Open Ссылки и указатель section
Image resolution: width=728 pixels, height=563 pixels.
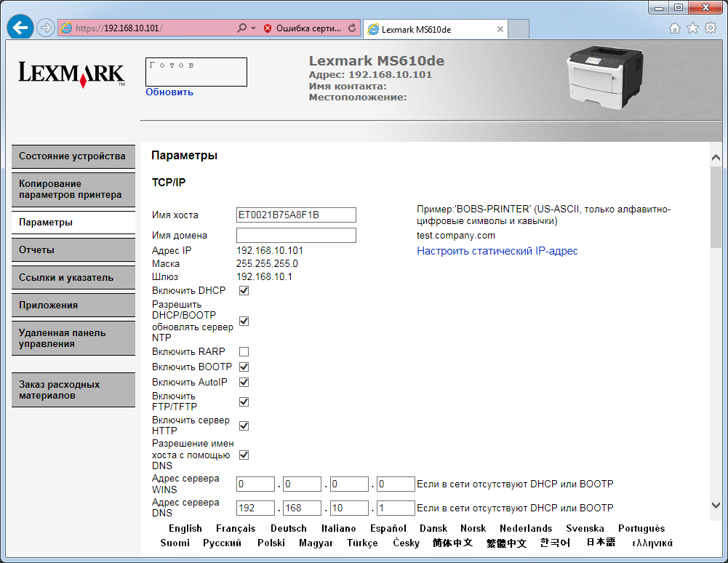tap(73, 278)
